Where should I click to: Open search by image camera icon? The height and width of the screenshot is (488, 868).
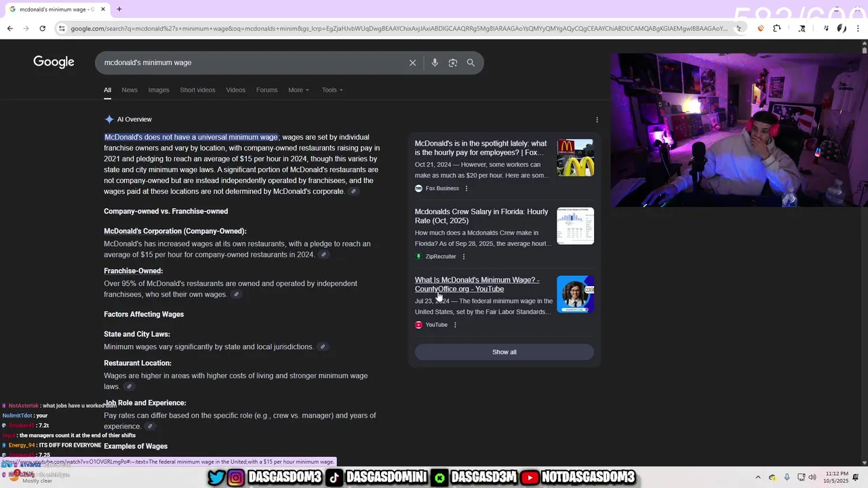click(x=452, y=62)
